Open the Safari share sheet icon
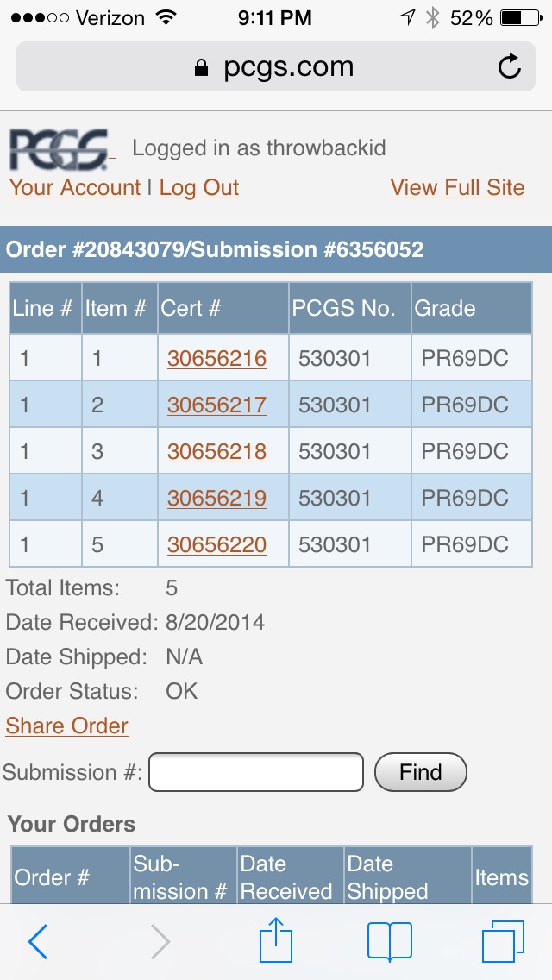Image resolution: width=552 pixels, height=980 pixels. (276, 939)
